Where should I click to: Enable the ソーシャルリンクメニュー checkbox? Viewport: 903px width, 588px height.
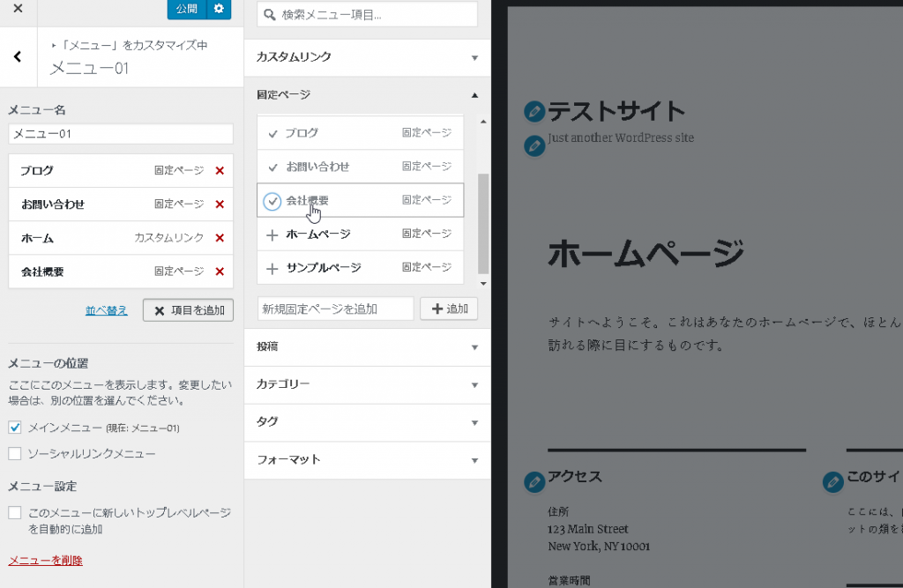(x=14, y=454)
